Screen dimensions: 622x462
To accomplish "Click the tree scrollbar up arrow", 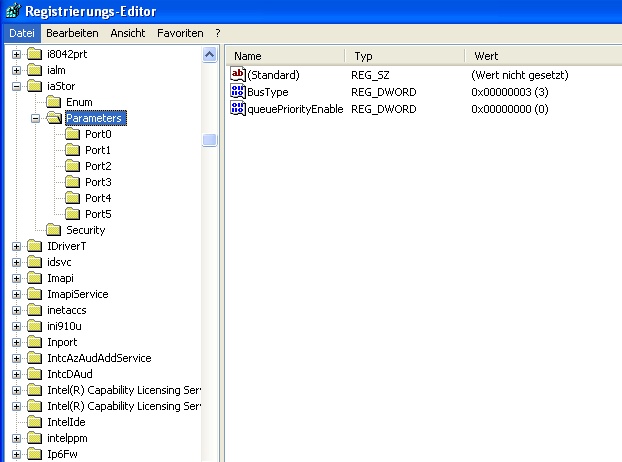I will [210, 54].
